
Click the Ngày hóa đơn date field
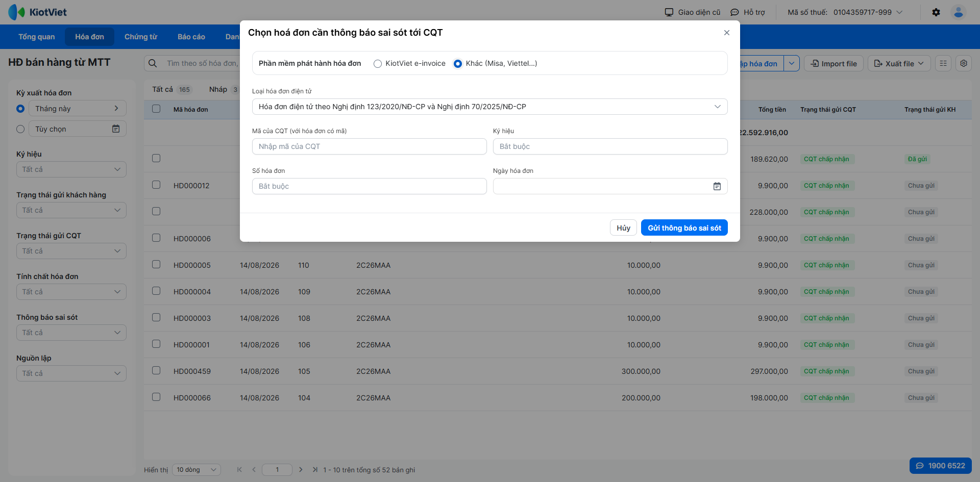pyautogui.click(x=610, y=186)
